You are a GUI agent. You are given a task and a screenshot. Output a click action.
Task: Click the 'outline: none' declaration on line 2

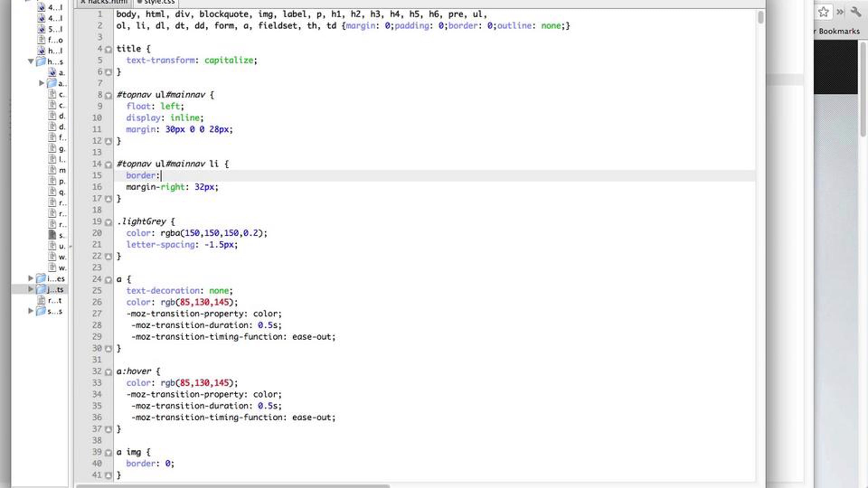pyautogui.click(x=529, y=26)
